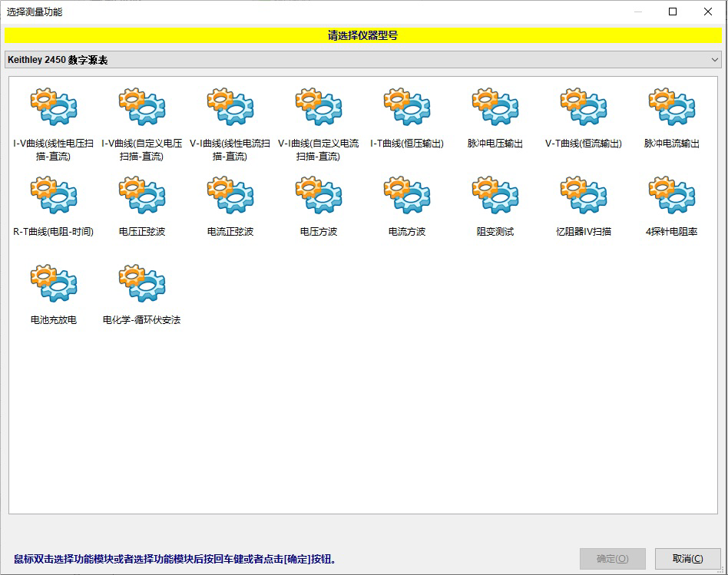Select the R-T曲线(电阻-时间) icon

tap(54, 196)
